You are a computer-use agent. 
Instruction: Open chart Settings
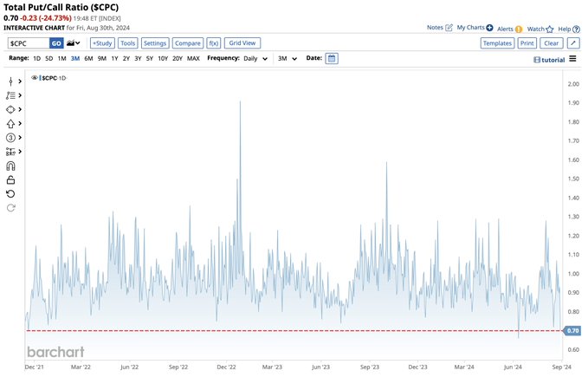pyautogui.click(x=155, y=43)
